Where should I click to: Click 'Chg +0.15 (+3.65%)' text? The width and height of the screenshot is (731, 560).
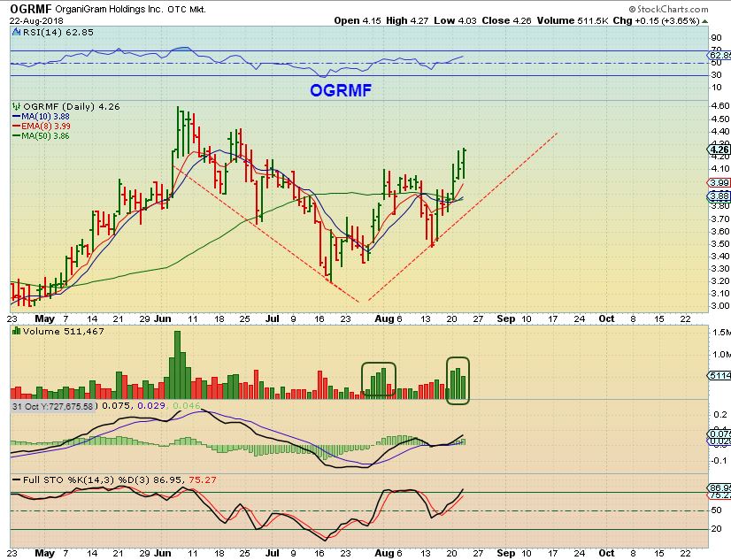[x=656, y=21]
